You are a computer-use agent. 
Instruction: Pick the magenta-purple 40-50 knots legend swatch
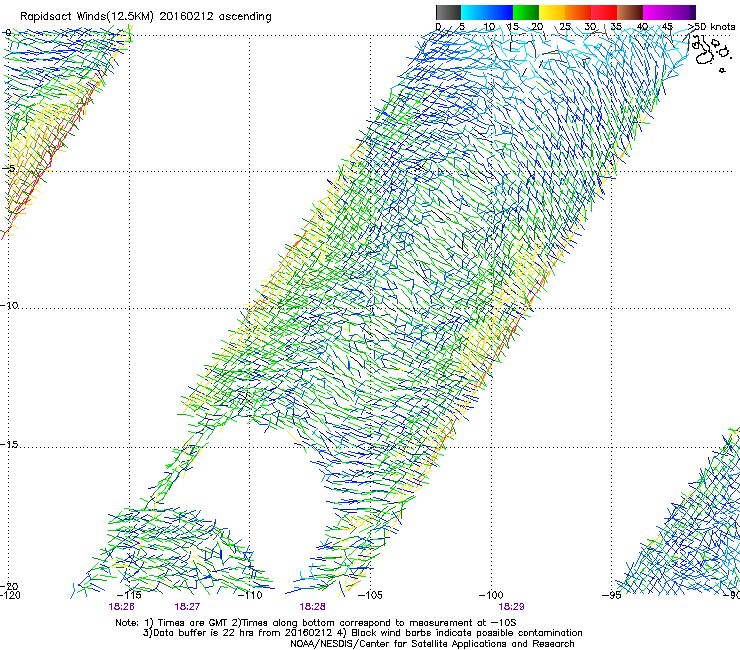click(669, 12)
